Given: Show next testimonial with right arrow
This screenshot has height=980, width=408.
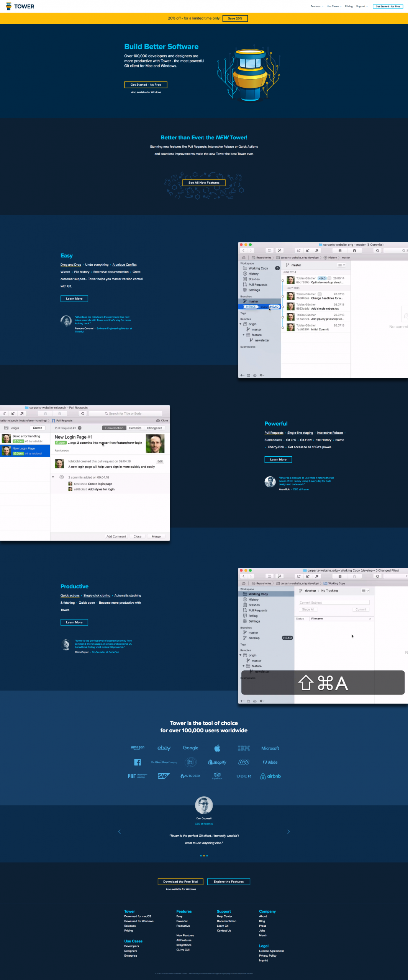Looking at the screenshot, I should (288, 831).
